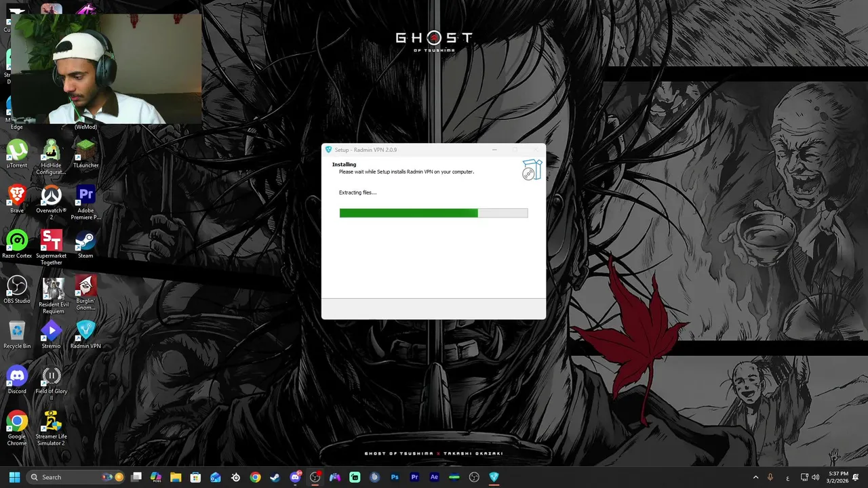
Task: Open the clock showing 5:37 PM
Action: pyautogui.click(x=838, y=477)
